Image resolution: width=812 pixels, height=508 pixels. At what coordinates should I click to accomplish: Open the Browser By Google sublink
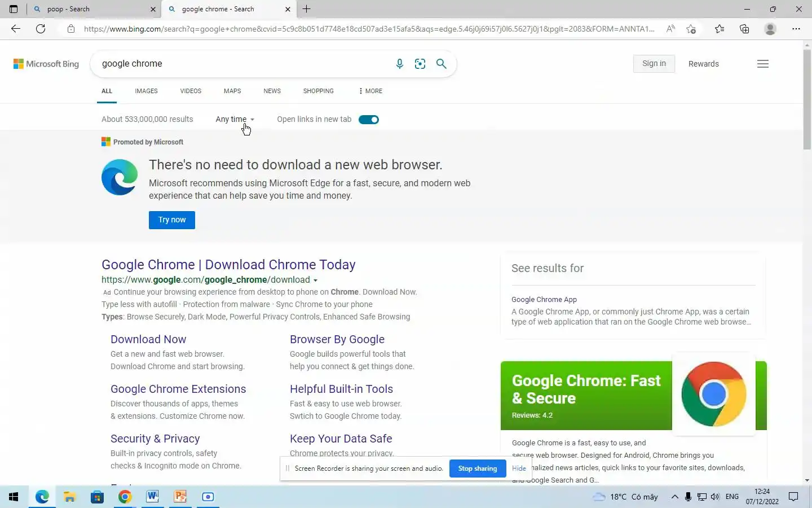tap(337, 339)
